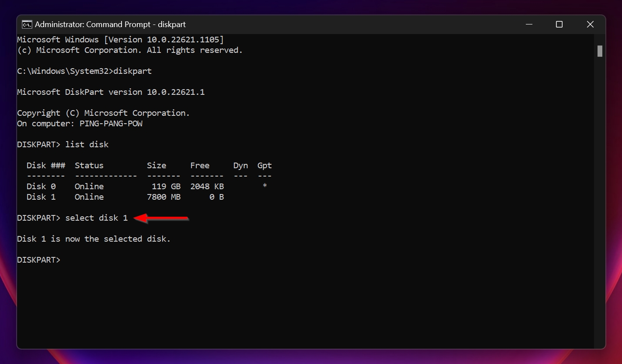
Task: Click the last empty DISKPART> prompt
Action: 39,260
